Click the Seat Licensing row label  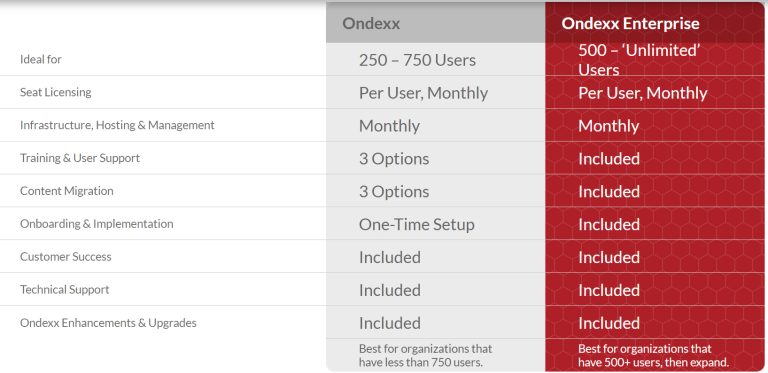click(x=55, y=92)
